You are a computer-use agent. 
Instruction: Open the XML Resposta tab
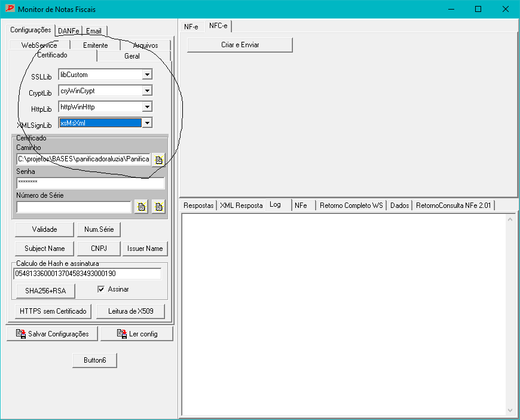[x=241, y=206]
